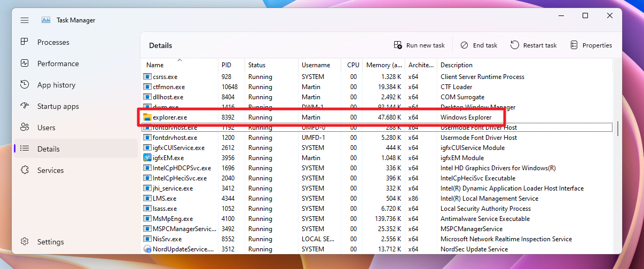Sort by the PID column header
This screenshot has width=644, height=269.
[x=231, y=65]
